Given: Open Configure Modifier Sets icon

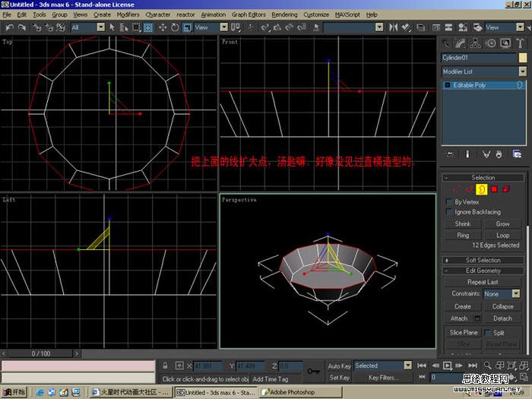Looking at the screenshot, I should (x=517, y=154).
